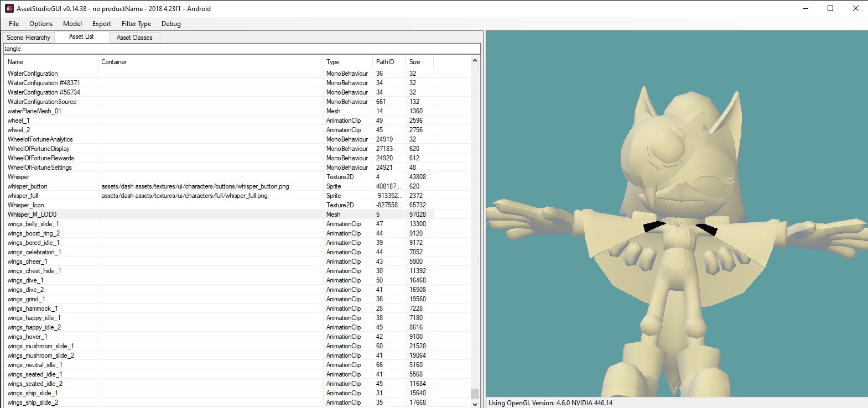The height and width of the screenshot is (408, 868).
Task: Sort by the PathID column header
Action: pyautogui.click(x=389, y=62)
